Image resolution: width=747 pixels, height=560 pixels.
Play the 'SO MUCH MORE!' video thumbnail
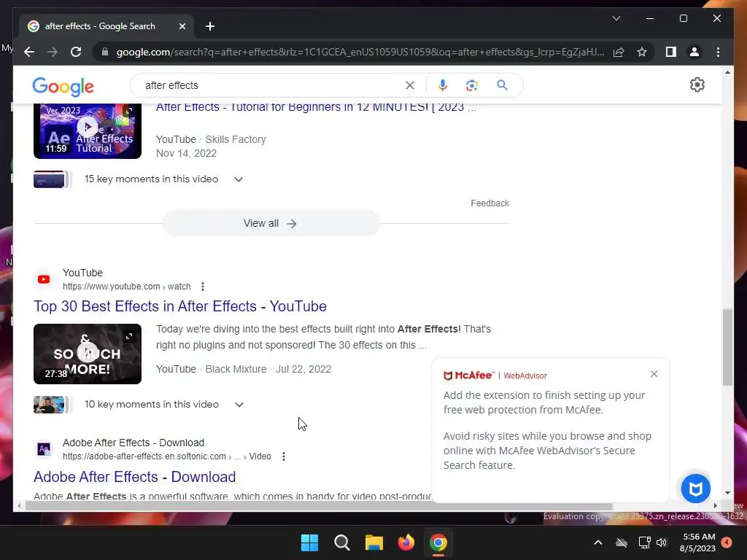pyautogui.click(x=88, y=354)
